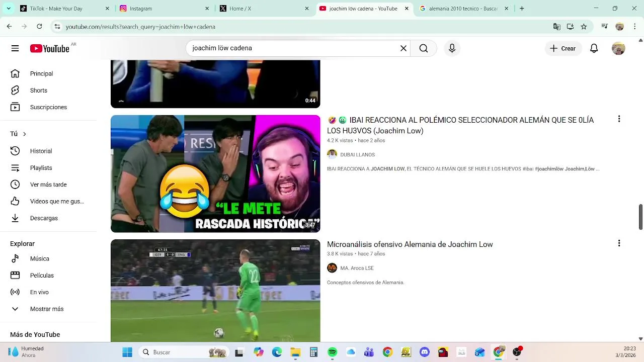Viewport: 644px width, 362px height.
Task: Open the Windows Start button
Action: click(127, 352)
